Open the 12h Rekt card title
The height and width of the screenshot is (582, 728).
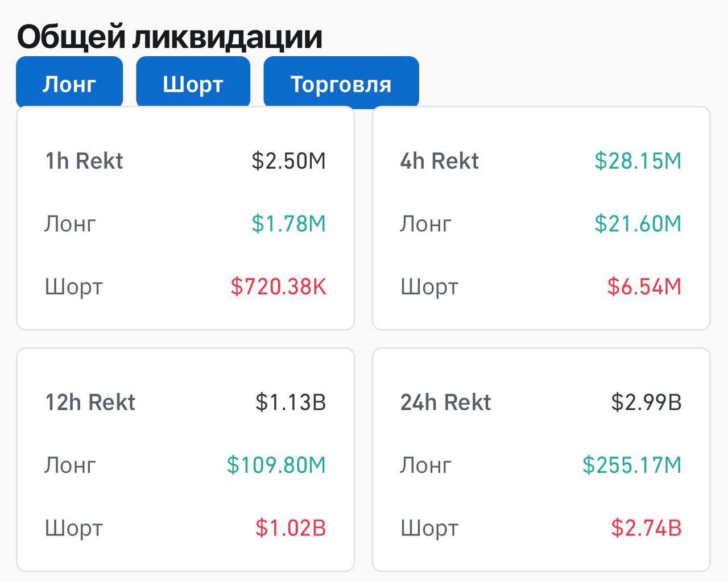click(90, 402)
